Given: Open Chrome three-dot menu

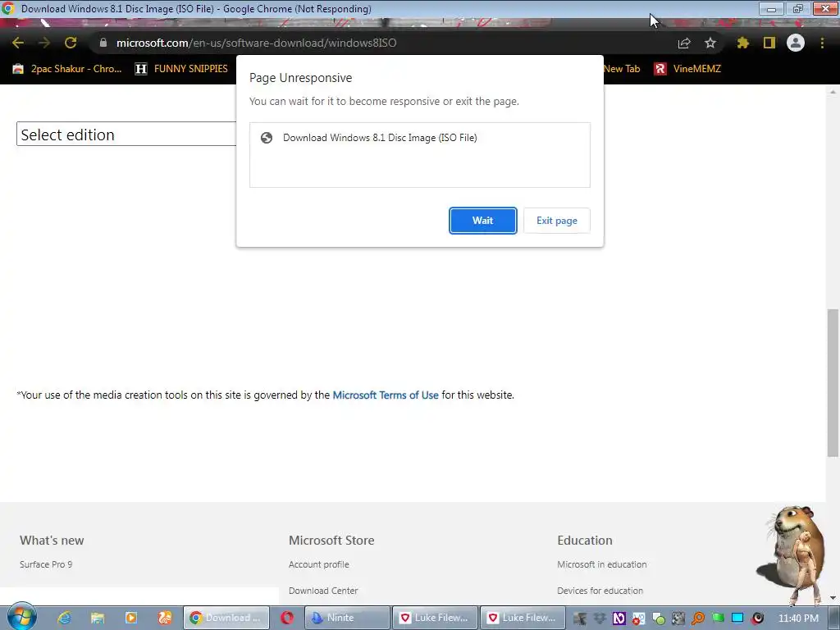Looking at the screenshot, I should 822,43.
